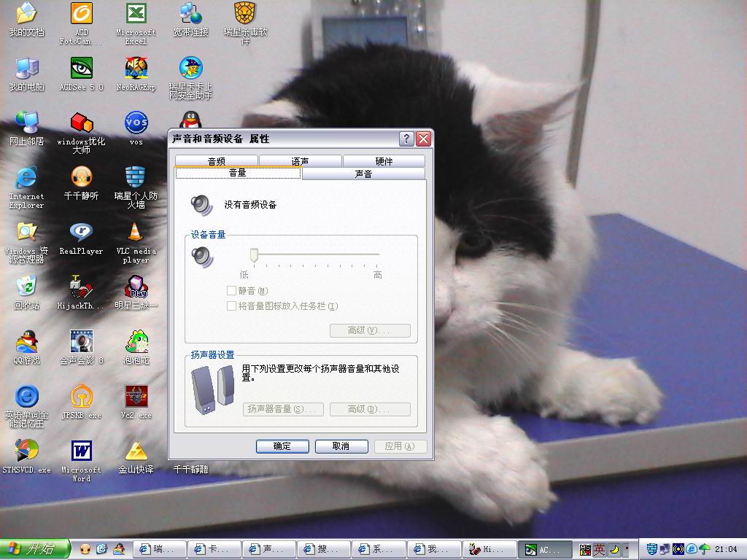This screenshot has width=747, height=560.
Task: Open ACD FotoCanvas desktop shortcut
Action: tap(82, 23)
